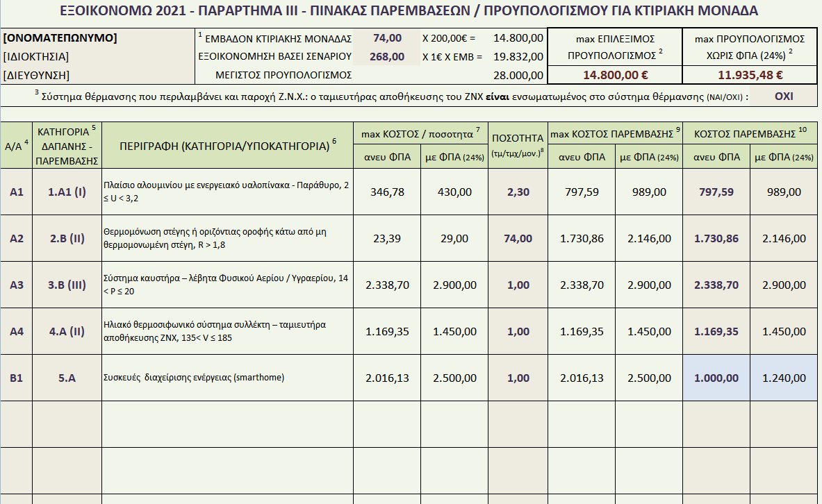Click the max ΠΡΟΥΠΟΛΟΓΙΣΜΟΣ ΧΩΡΙΣ ΦΠΑ header
This screenshot has width=822, height=504.
[x=750, y=47]
